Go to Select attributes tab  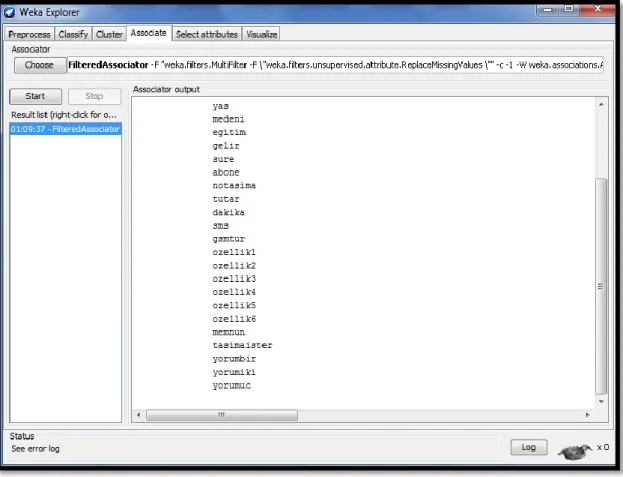click(207, 35)
